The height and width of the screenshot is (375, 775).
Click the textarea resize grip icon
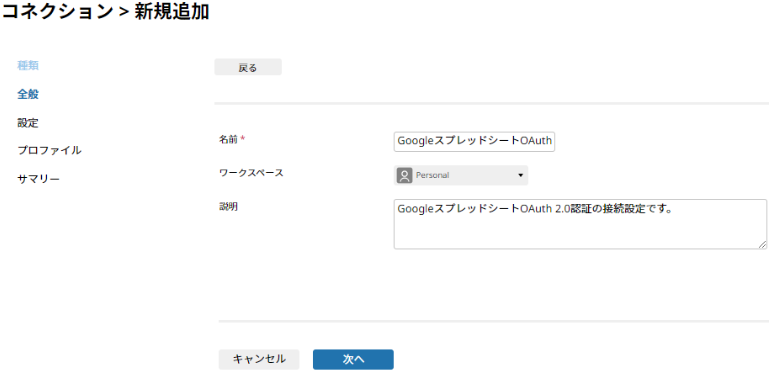tap(763, 245)
